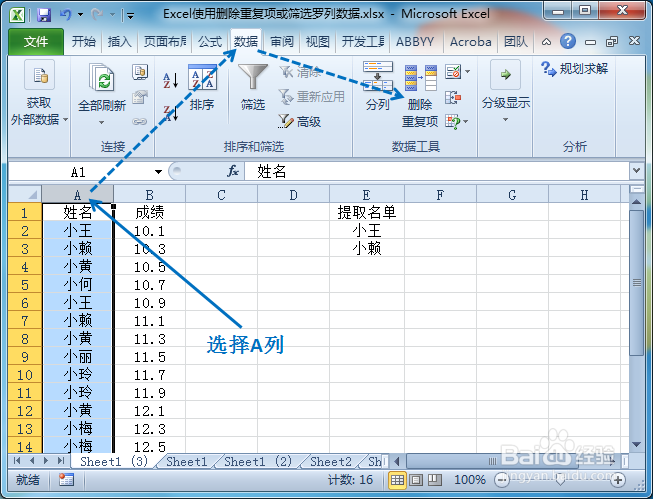
Task: Open the Name Box dropdown arrow
Action: tap(158, 172)
